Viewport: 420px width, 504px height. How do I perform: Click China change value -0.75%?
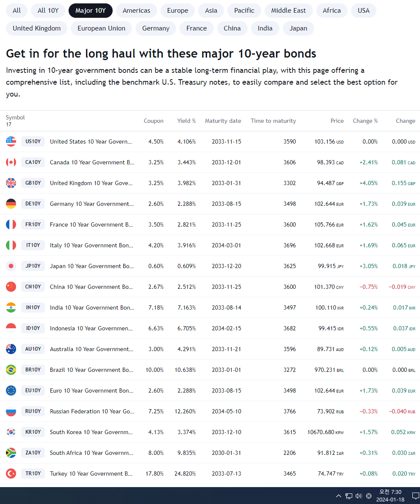coord(369,287)
